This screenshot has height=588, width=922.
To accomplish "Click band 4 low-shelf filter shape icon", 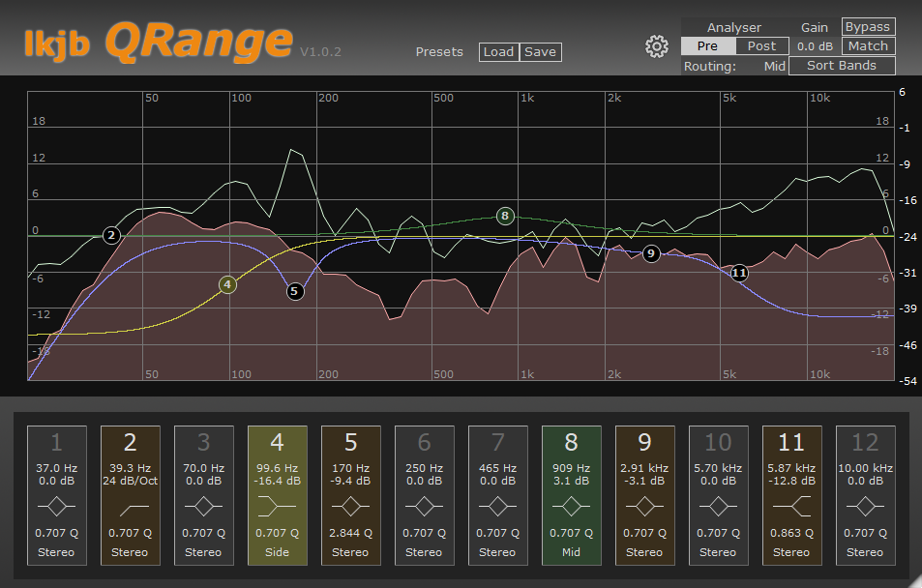I will (277, 506).
